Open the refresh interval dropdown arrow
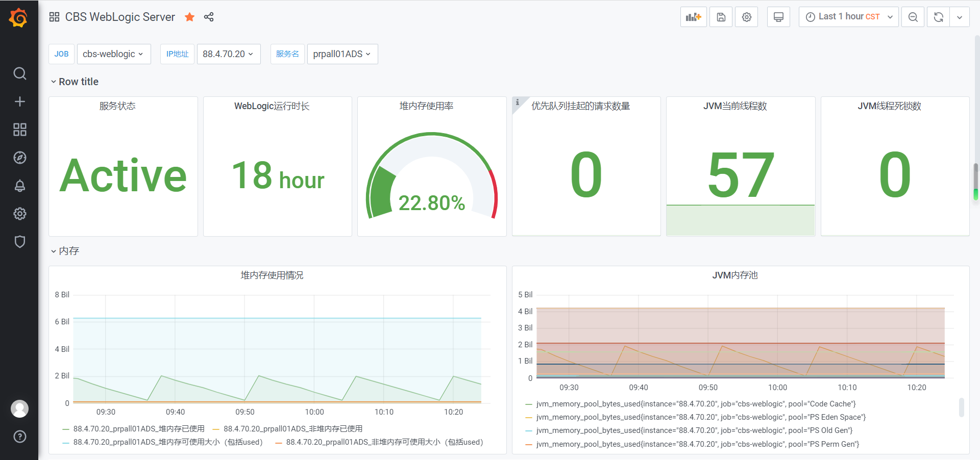 (959, 17)
